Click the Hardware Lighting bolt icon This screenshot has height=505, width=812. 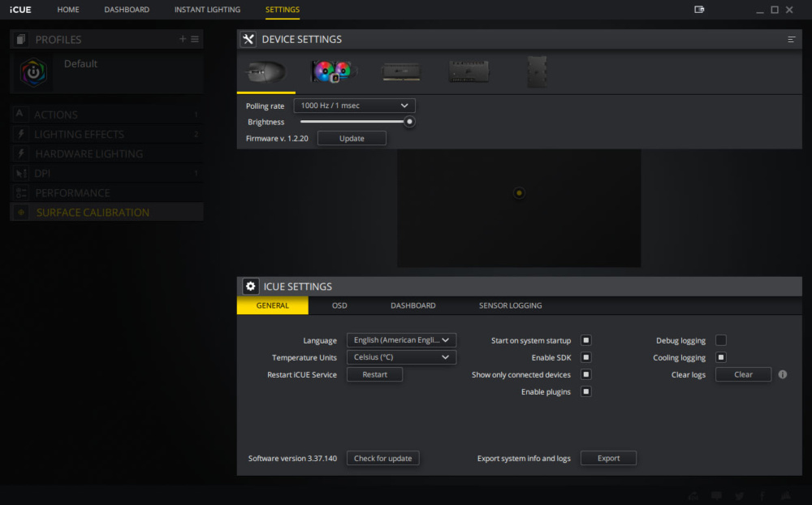pos(21,153)
